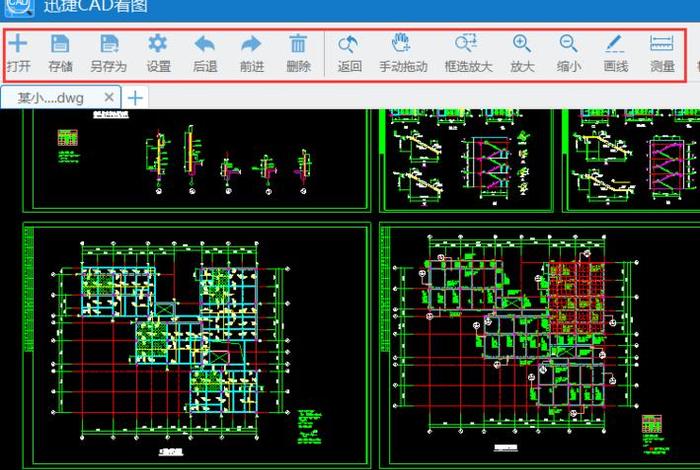Select the 画线 (Draw line) pencil tool
The width and height of the screenshot is (700, 470).
614,44
